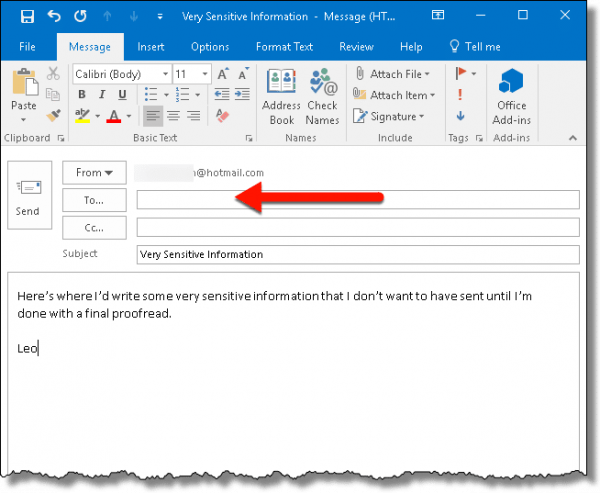Expand the Attach File dropdown
Image resolution: width=600 pixels, height=493 pixels.
click(427, 74)
